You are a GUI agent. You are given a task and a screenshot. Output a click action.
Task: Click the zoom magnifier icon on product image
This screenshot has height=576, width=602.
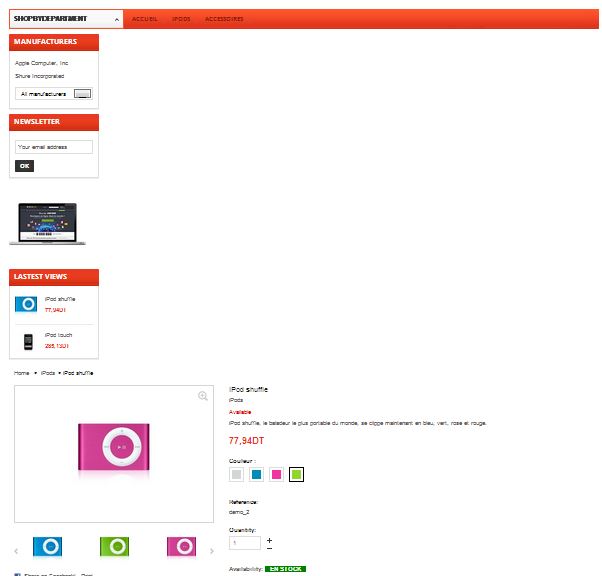point(203,396)
